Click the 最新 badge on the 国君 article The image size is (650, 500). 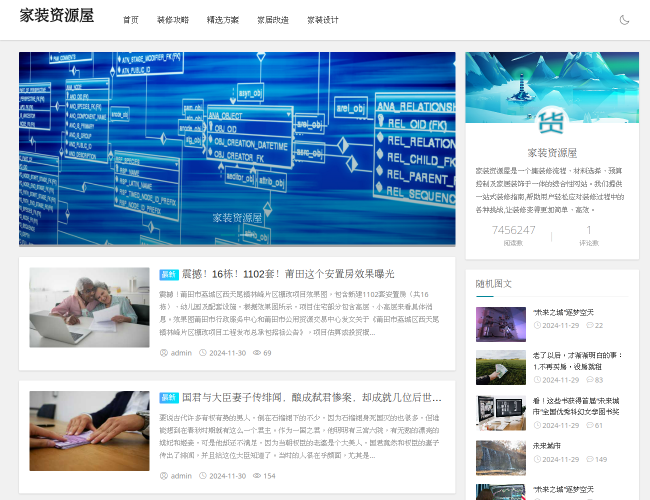click(x=169, y=398)
